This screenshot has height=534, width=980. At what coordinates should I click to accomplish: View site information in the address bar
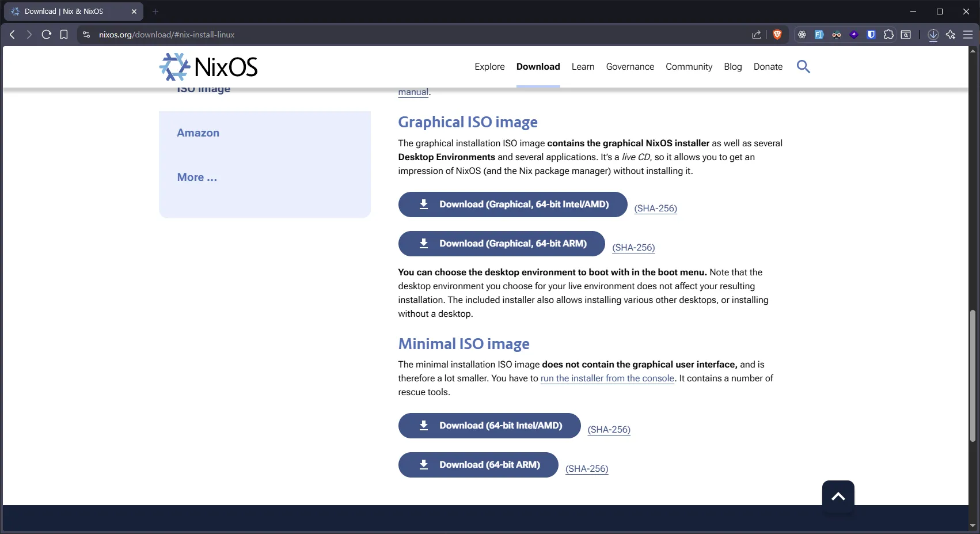[86, 35]
